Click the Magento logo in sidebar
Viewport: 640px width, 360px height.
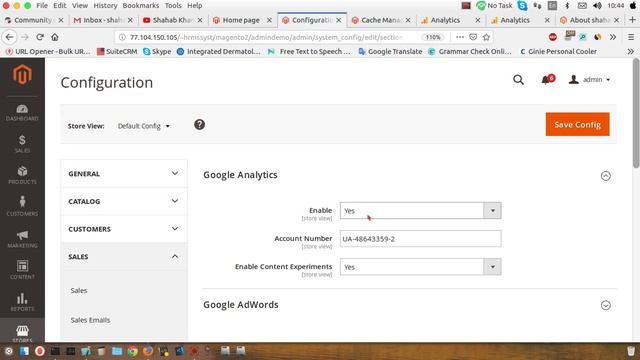point(22,75)
